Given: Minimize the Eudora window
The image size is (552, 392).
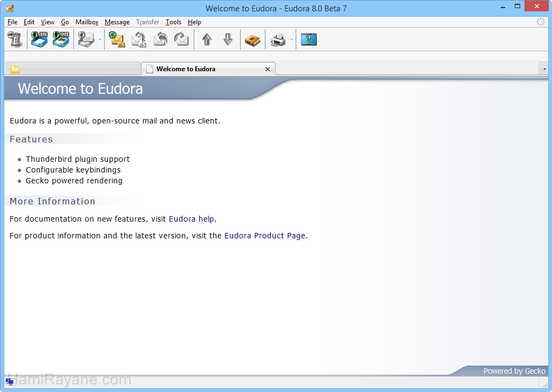Looking at the screenshot, I should [503, 6].
